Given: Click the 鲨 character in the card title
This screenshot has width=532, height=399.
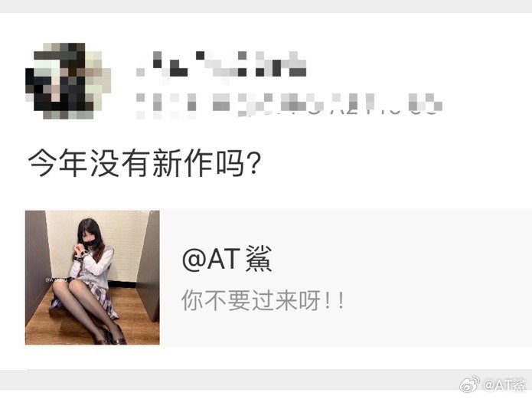Looking at the screenshot, I should point(258,259).
